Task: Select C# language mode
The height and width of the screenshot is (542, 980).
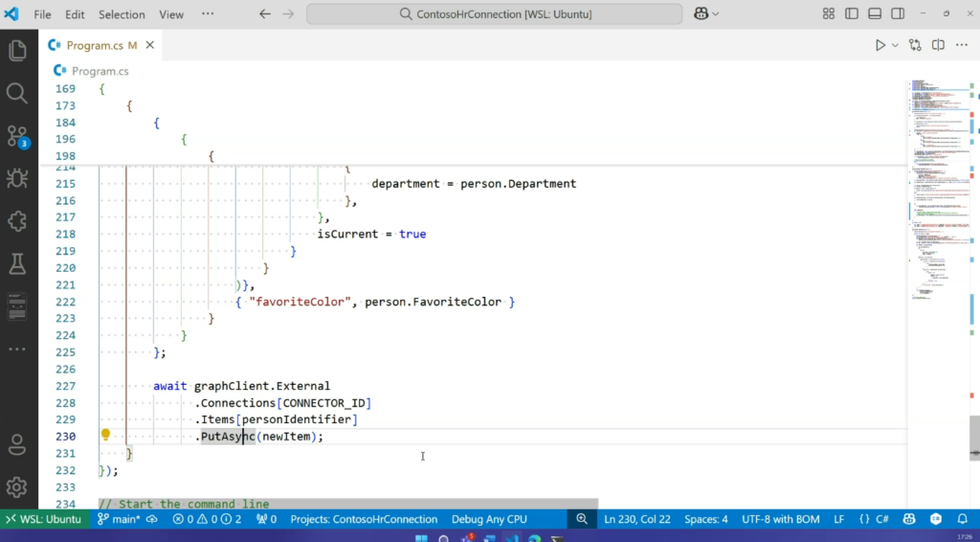Action: click(x=882, y=519)
